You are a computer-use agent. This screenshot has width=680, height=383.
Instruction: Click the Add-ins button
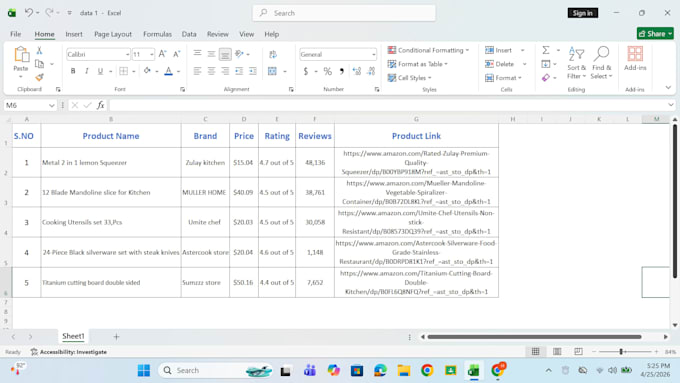pos(635,59)
